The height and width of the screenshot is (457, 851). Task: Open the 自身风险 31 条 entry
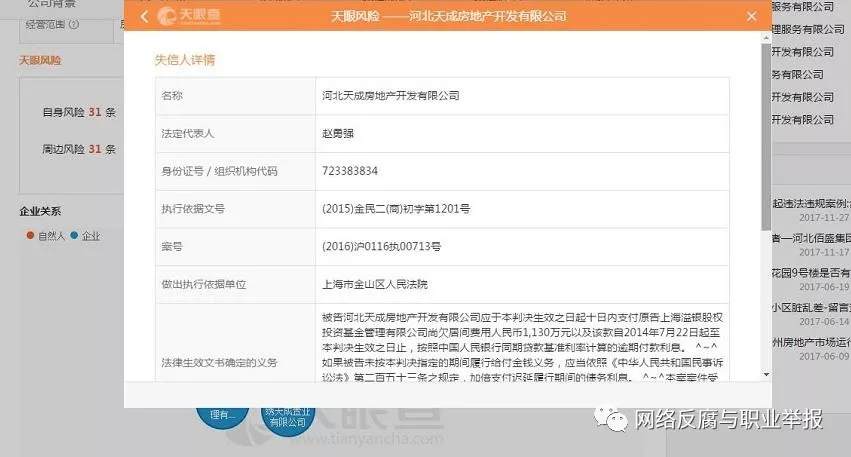(x=79, y=112)
